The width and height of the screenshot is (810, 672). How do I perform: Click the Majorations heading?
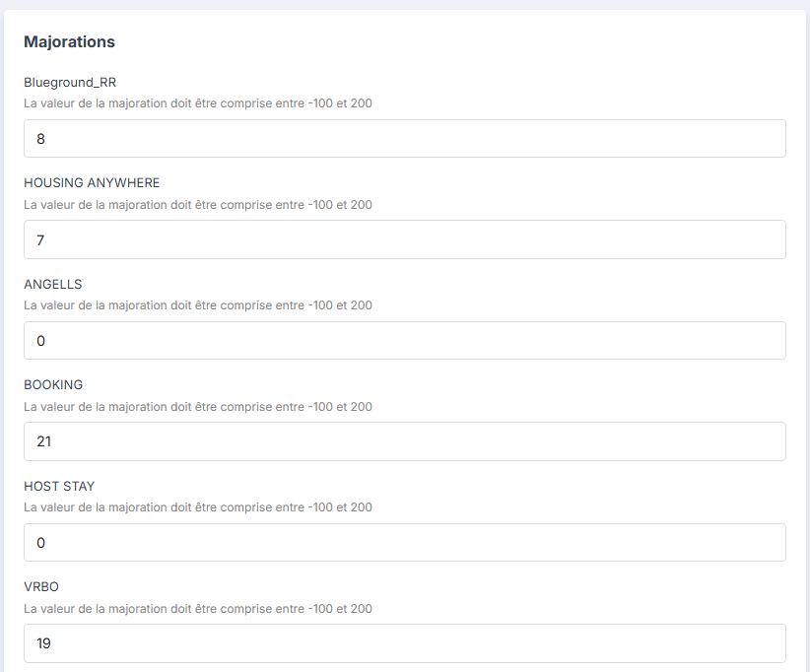point(69,41)
